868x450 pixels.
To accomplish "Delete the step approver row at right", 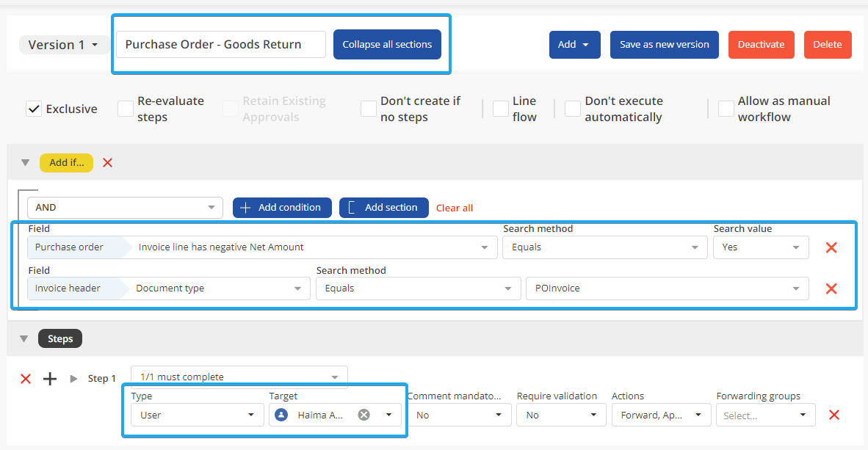I will [834, 415].
